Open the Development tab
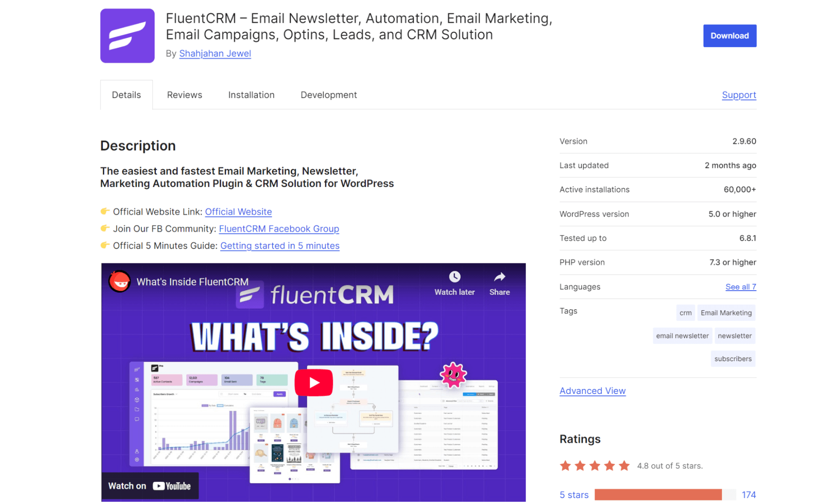840x504 pixels. (329, 95)
